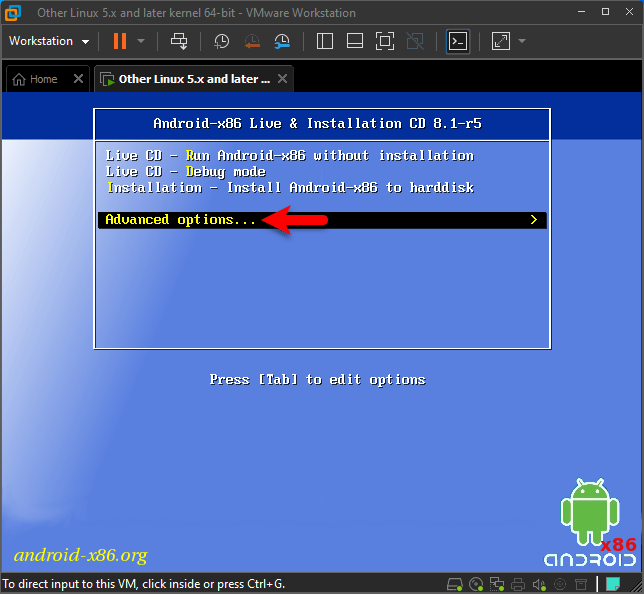
Task: Select Live CD Debug mode entry
Action: pyautogui.click(x=186, y=172)
